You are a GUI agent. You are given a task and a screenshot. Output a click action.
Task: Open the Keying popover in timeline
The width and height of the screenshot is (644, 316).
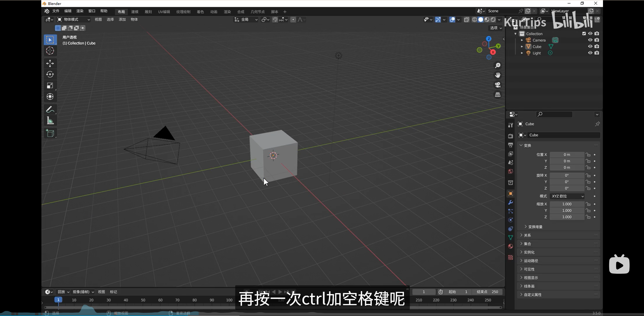83,292
